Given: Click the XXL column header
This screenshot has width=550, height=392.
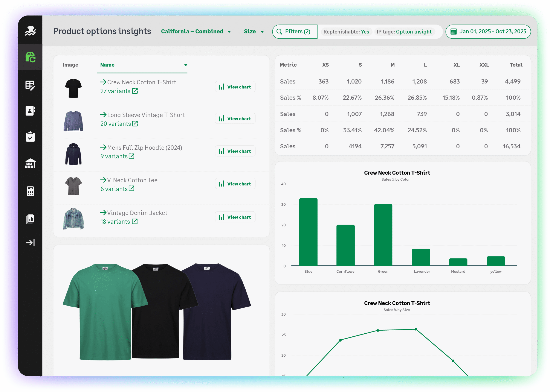Looking at the screenshot, I should coord(484,65).
